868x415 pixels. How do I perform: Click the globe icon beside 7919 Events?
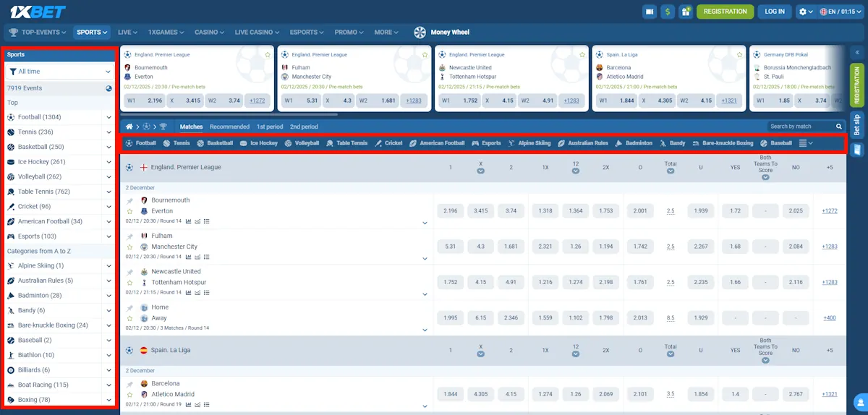109,88
